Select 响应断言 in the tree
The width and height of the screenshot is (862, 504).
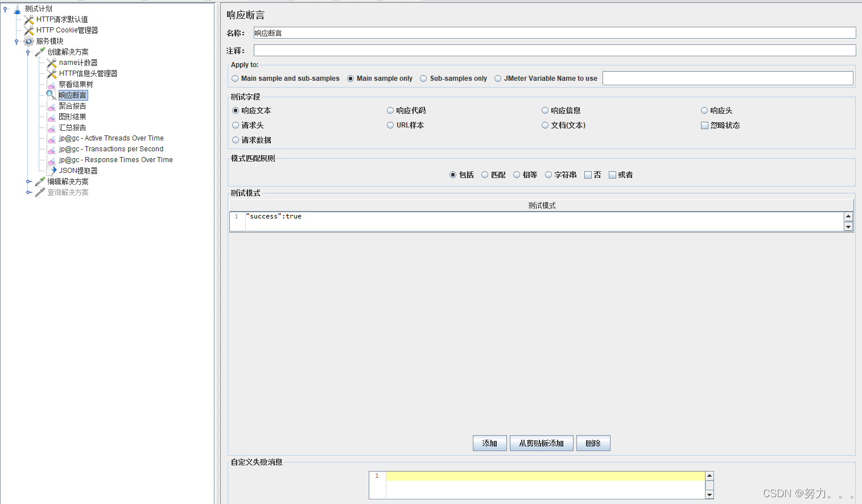click(73, 96)
